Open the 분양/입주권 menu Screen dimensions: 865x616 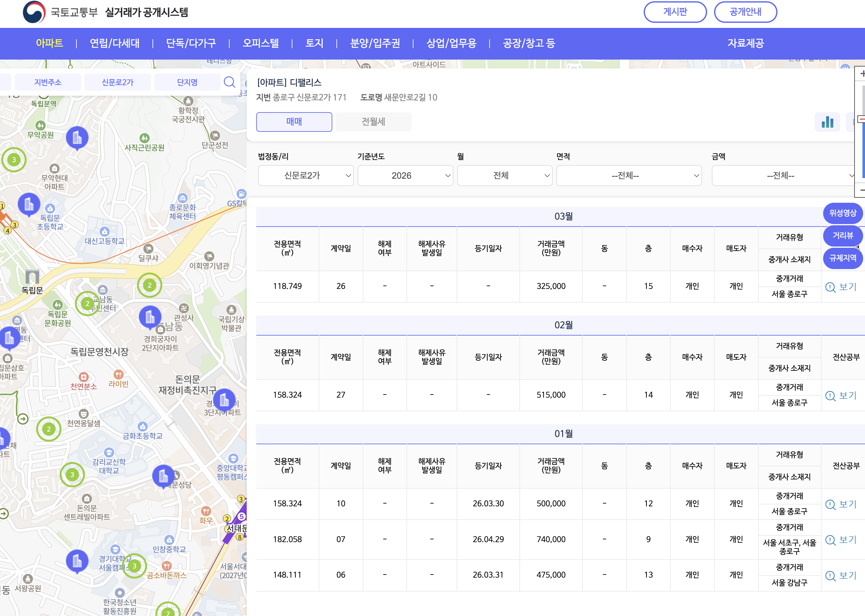pyautogui.click(x=375, y=43)
